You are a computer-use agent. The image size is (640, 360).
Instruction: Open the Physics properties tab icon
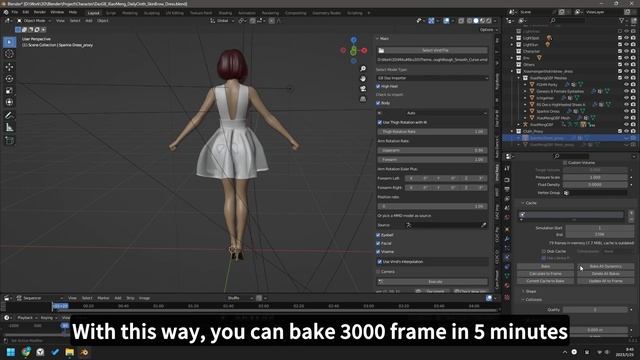(x=507, y=257)
